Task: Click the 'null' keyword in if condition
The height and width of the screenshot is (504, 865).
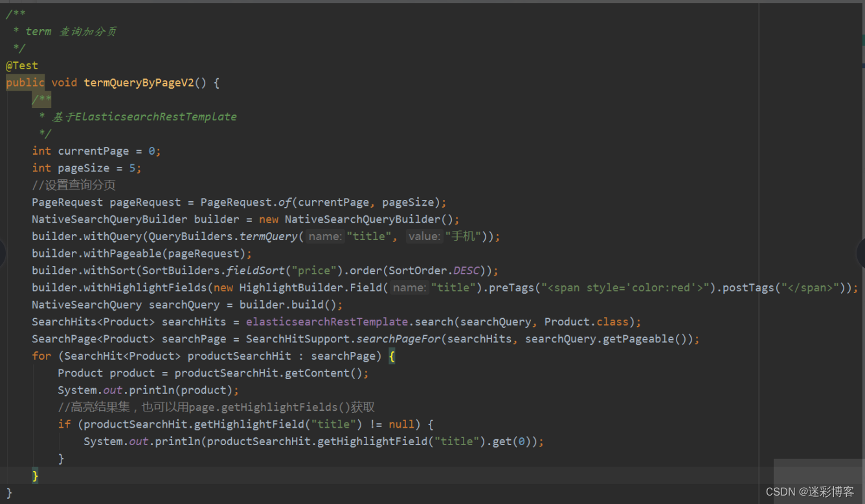Action: pyautogui.click(x=401, y=424)
